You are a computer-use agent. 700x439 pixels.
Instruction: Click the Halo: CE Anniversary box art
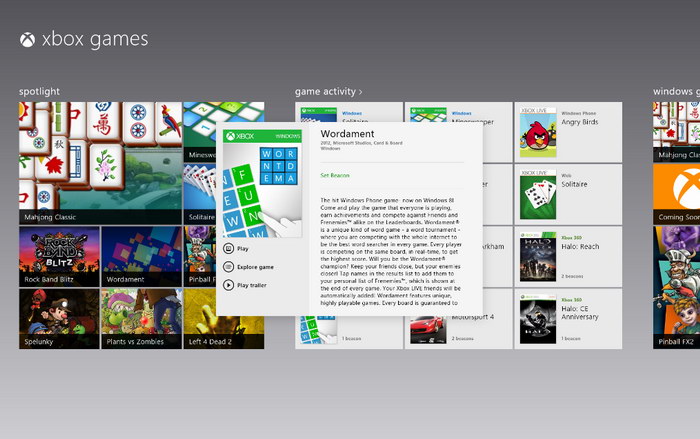pyautogui.click(x=538, y=319)
